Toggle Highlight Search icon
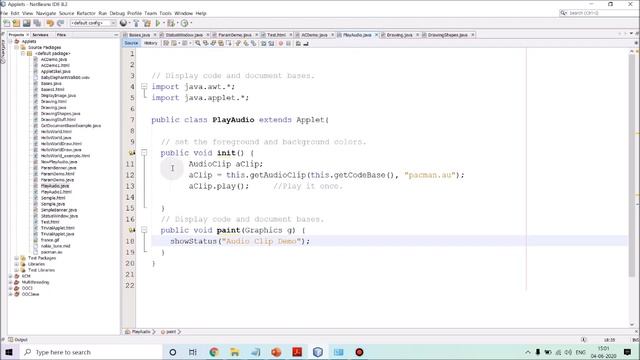Viewport: 640px width, 360px height. pyautogui.click(x=221, y=43)
